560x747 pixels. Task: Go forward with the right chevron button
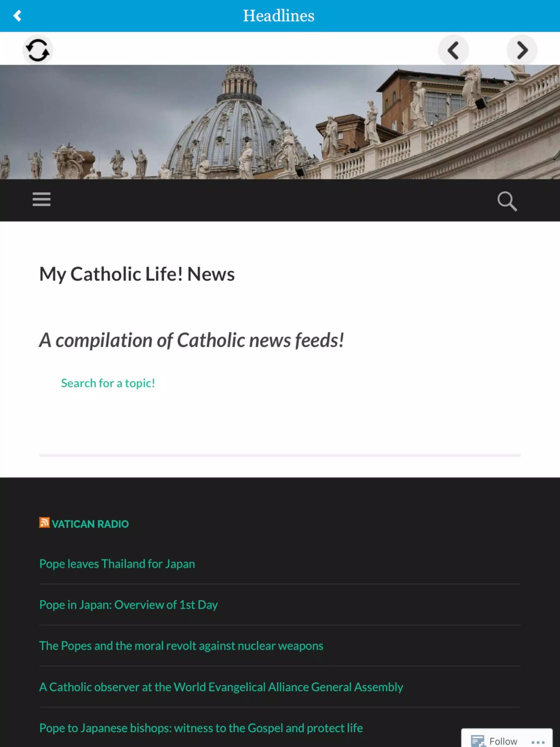point(522,50)
